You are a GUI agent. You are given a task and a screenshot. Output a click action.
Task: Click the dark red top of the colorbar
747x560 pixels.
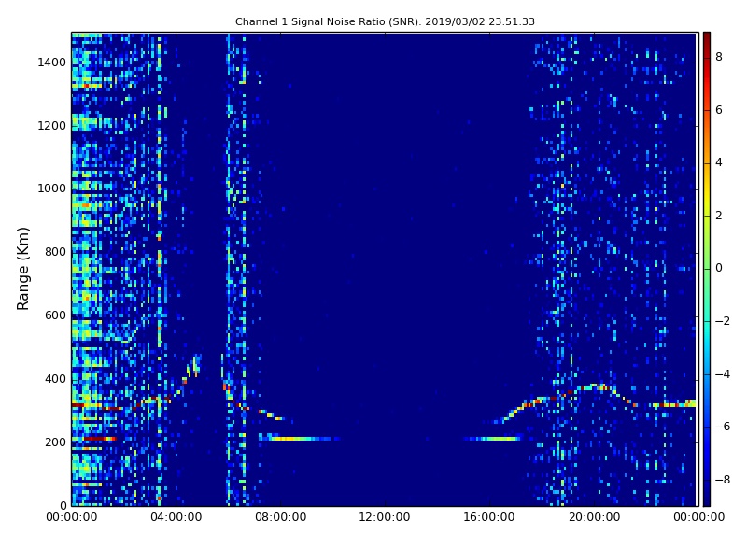point(707,40)
